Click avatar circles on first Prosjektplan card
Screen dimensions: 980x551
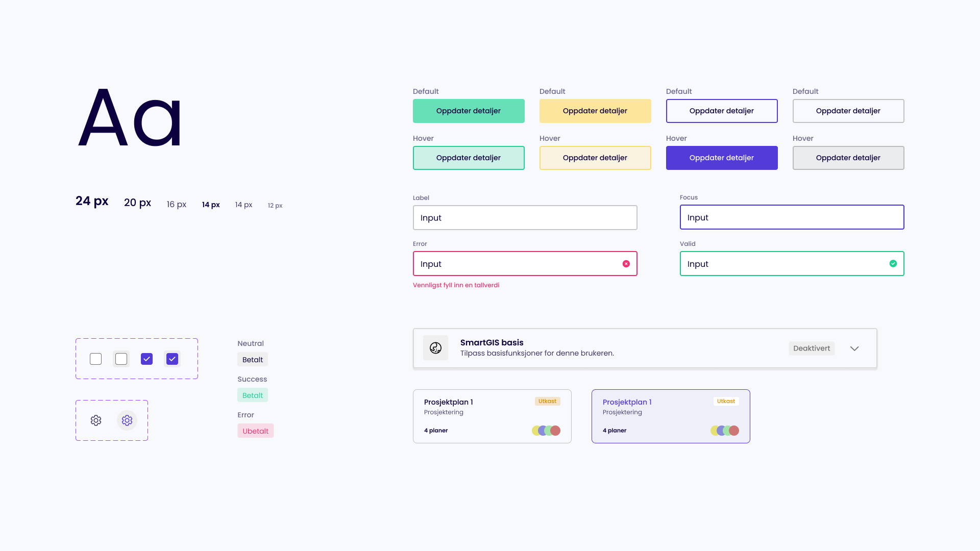pyautogui.click(x=546, y=431)
